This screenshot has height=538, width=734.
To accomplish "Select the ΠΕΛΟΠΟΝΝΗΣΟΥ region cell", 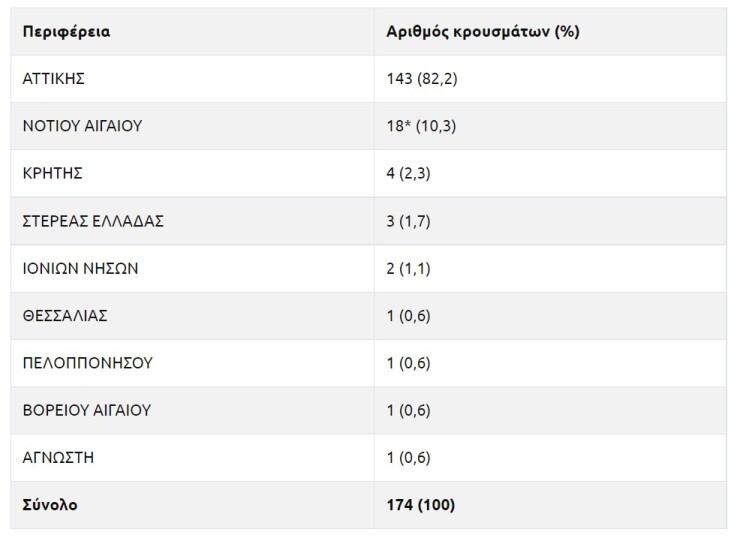I will (88, 363).
